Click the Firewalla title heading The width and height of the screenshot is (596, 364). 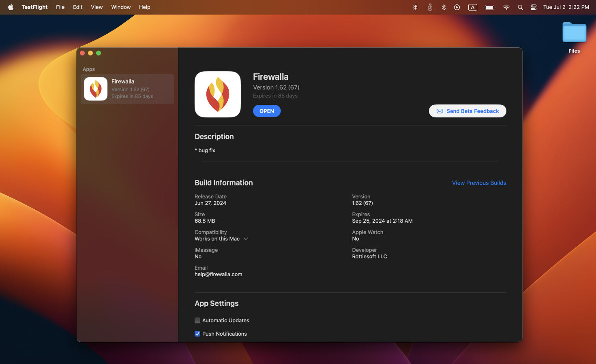click(271, 77)
